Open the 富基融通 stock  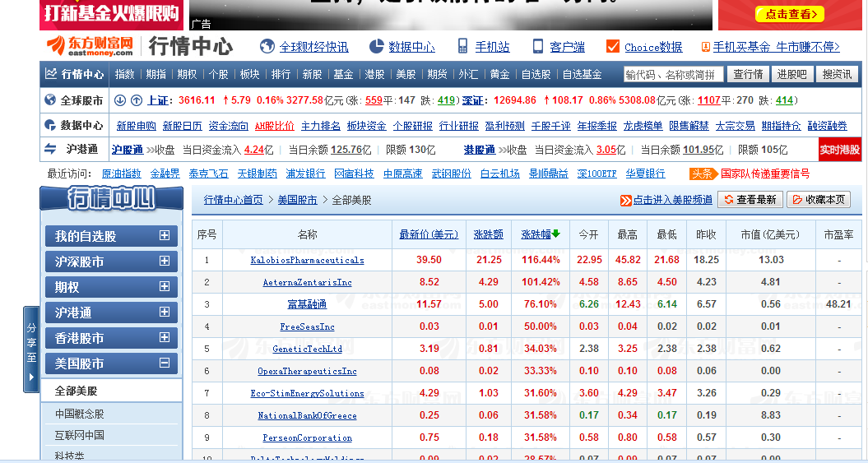[307, 304]
